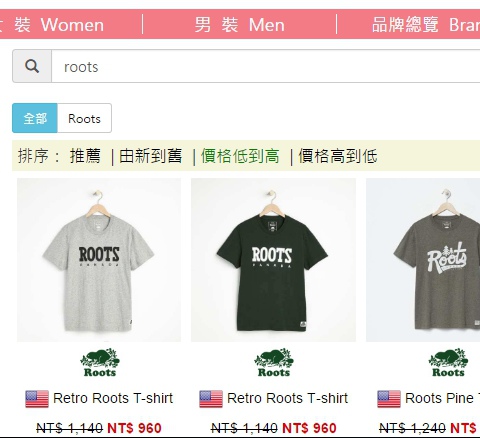Click Roots beaver logo under grey T-shirt

[100, 362]
